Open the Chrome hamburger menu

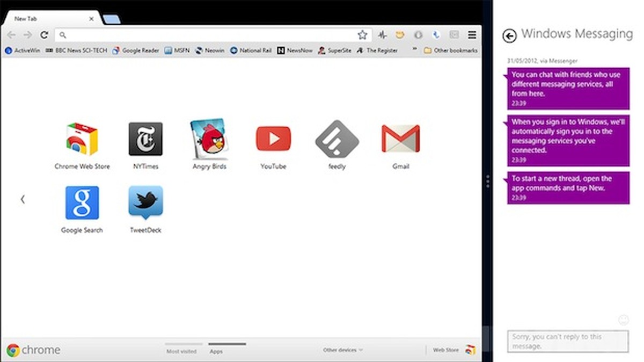[x=472, y=35]
